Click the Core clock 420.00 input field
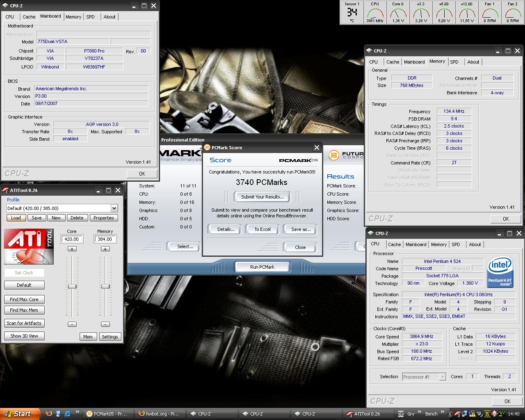The height and width of the screenshot is (420, 525). pyautogui.click(x=72, y=239)
